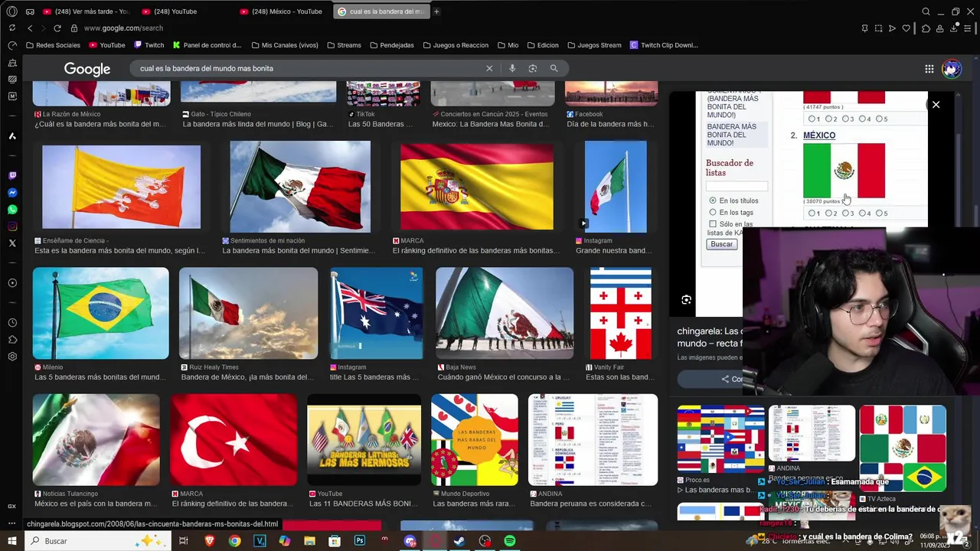Screen dimensions: 980x551
Task: Open the Mis Canales (vivos) folder
Action: coord(284,45)
